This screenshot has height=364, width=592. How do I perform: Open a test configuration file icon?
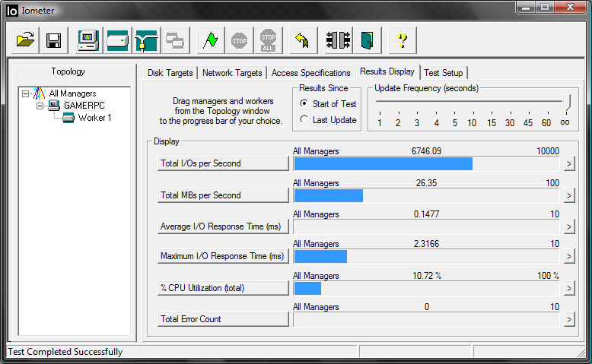(25, 40)
